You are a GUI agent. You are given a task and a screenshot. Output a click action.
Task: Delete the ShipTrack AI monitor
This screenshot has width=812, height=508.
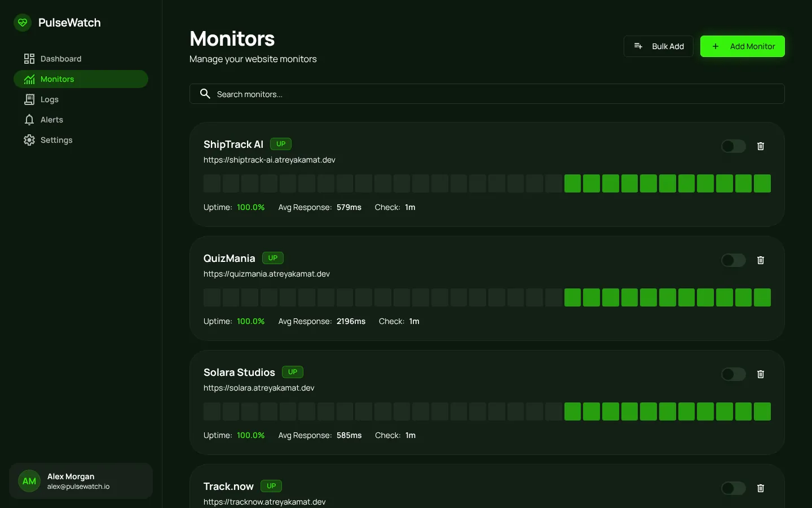click(x=760, y=146)
